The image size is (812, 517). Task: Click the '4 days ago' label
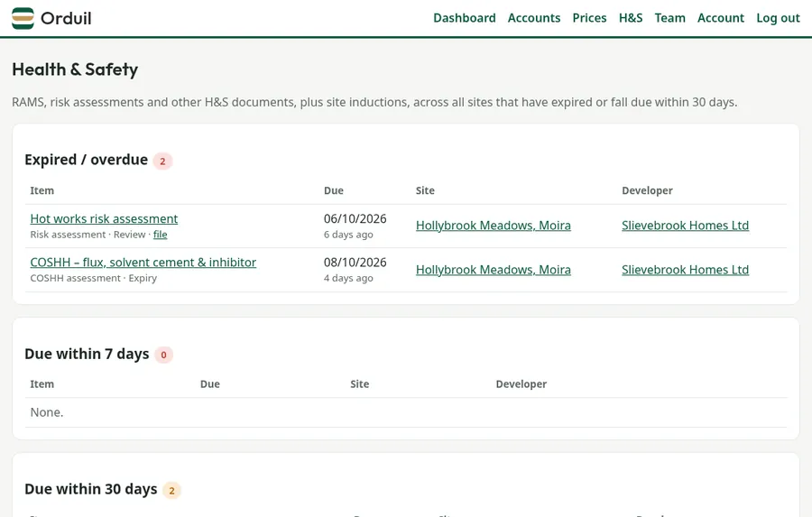(x=348, y=278)
